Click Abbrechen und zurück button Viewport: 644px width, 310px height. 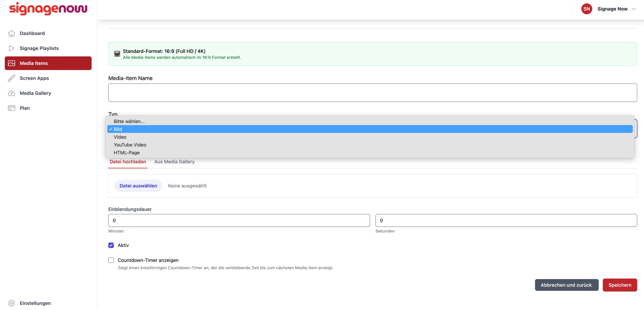click(567, 285)
